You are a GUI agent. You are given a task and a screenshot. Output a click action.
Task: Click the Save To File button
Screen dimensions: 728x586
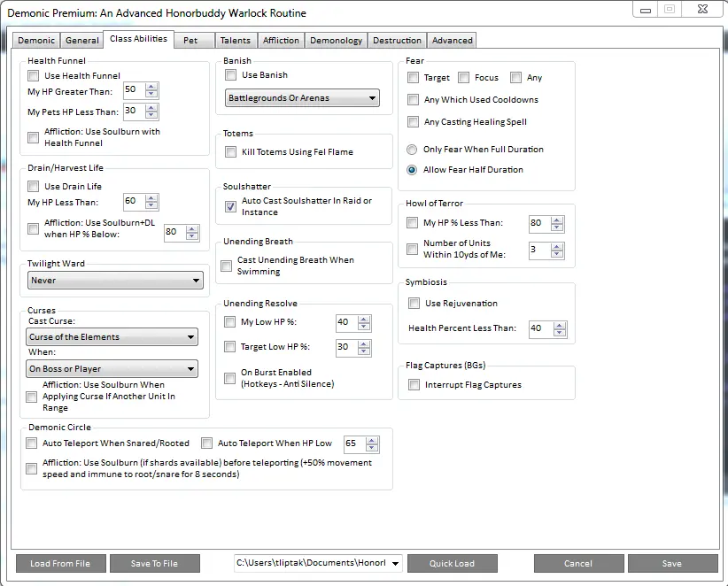click(155, 564)
